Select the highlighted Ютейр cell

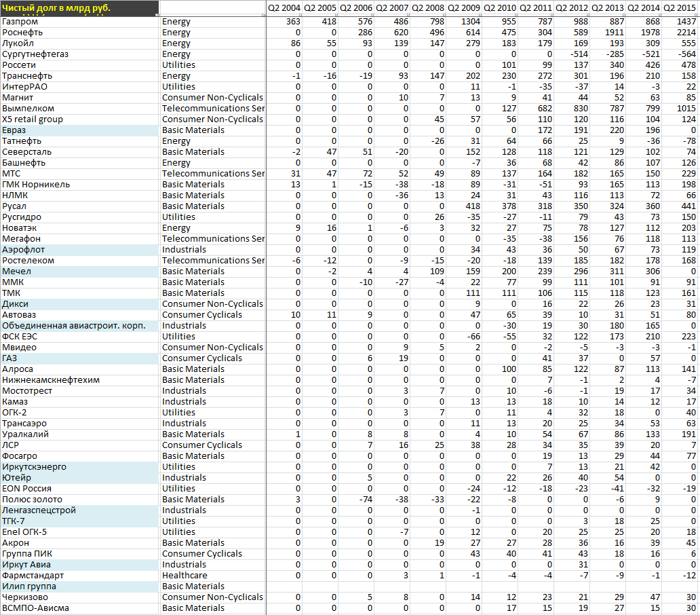[x=79, y=479]
